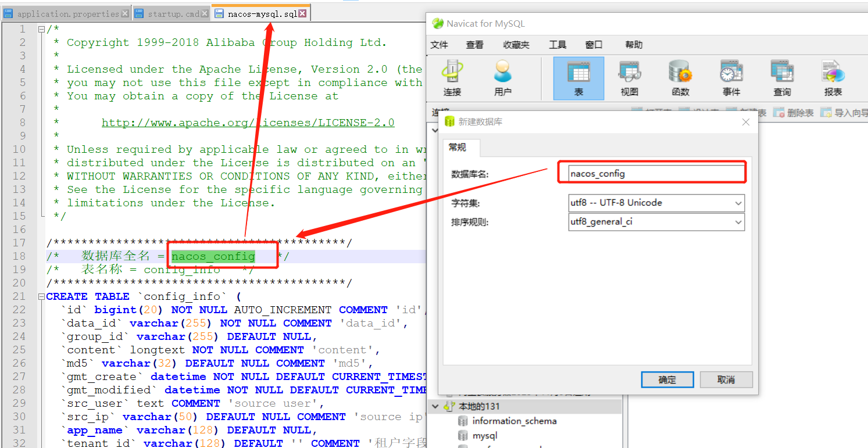Click the 字符集 label in the dialog

pos(466,203)
